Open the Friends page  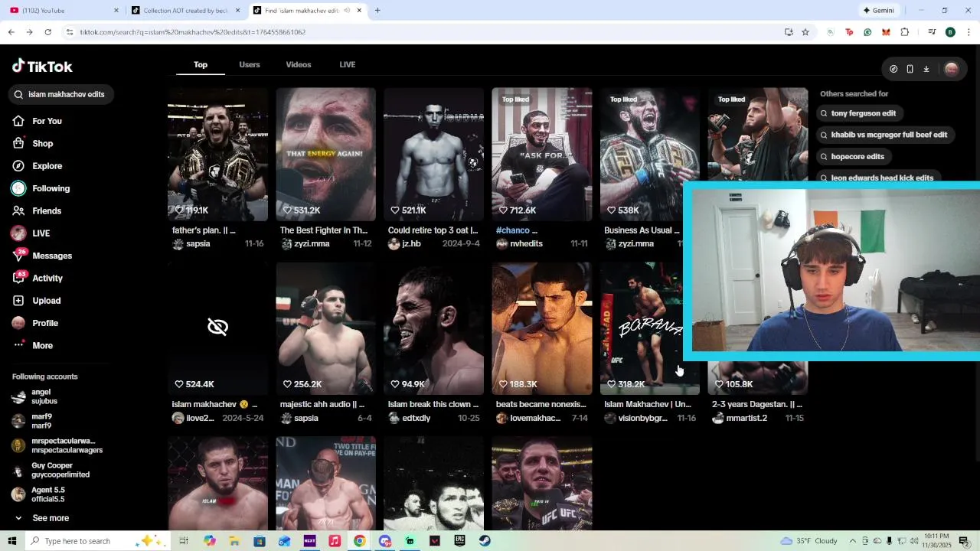(47, 210)
